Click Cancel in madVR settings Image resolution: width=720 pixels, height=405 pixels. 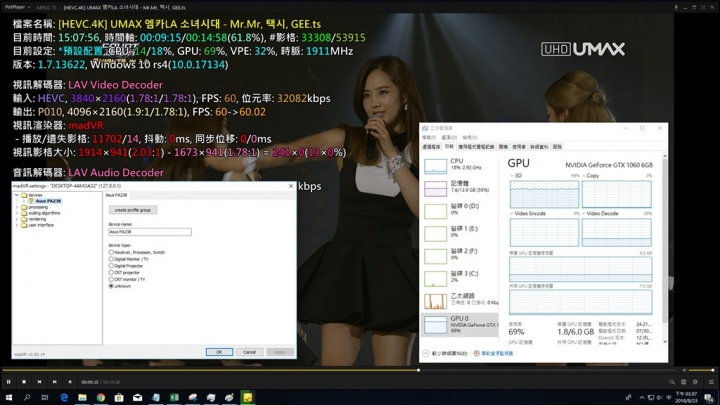tap(249, 352)
